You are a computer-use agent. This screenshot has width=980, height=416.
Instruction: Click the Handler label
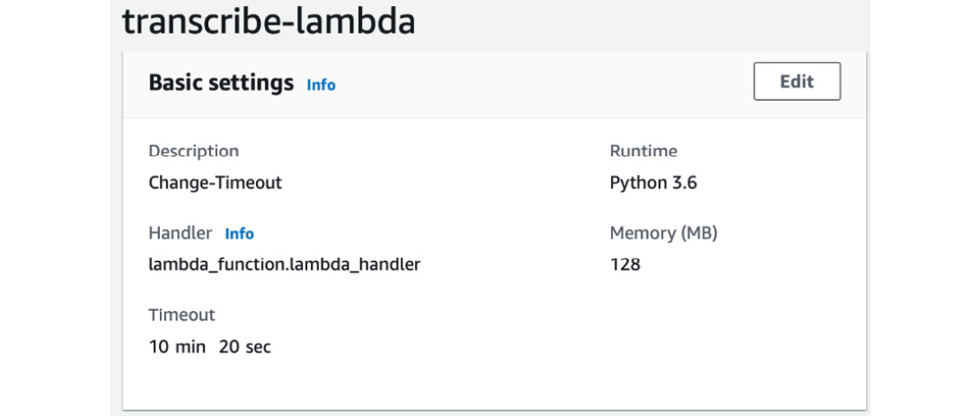coord(181,233)
